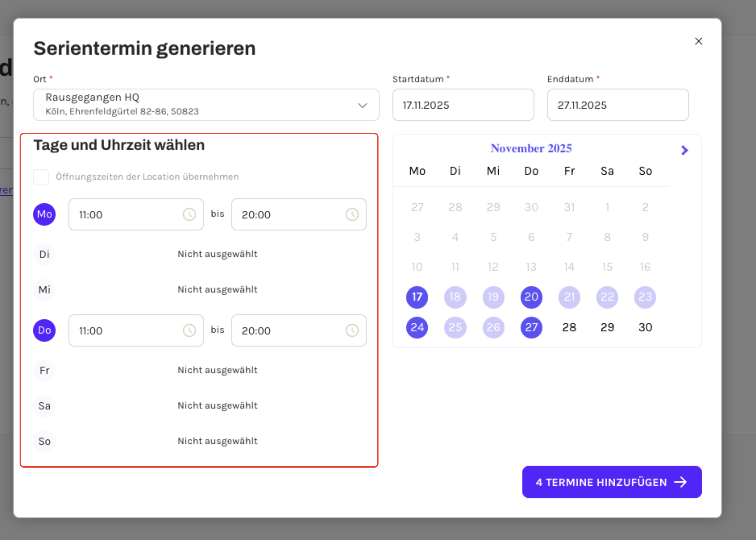Click clock icon in Thursday start time
This screenshot has width=756, height=540.
click(x=189, y=330)
